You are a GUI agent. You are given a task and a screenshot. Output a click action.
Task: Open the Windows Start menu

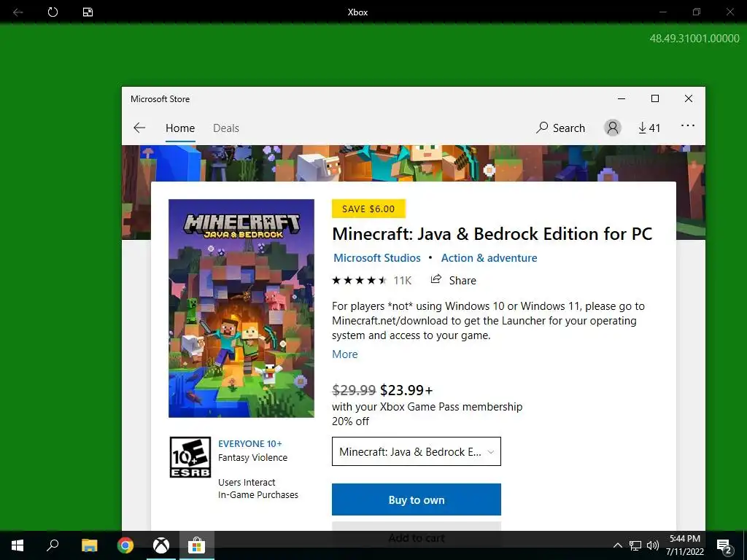click(x=18, y=545)
